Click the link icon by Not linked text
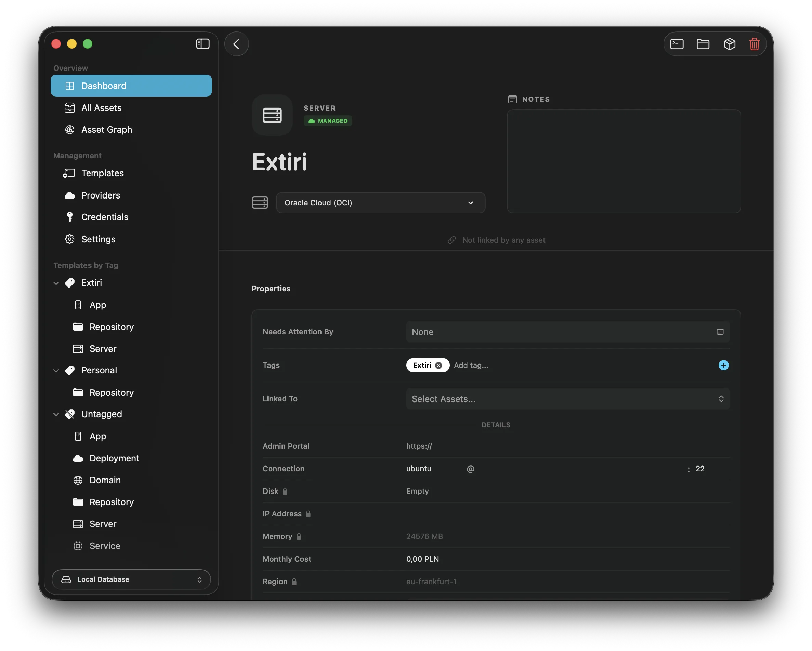The height and width of the screenshot is (651, 812). [451, 240]
